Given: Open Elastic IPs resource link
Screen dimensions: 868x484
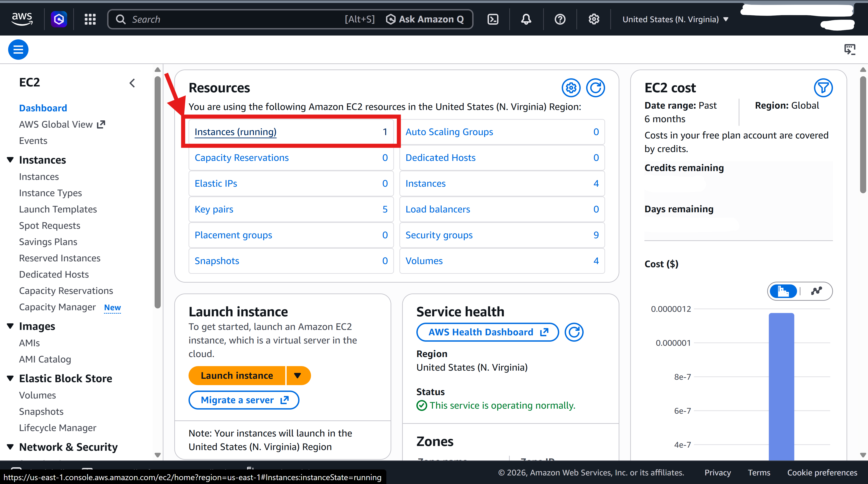Looking at the screenshot, I should click(x=216, y=184).
